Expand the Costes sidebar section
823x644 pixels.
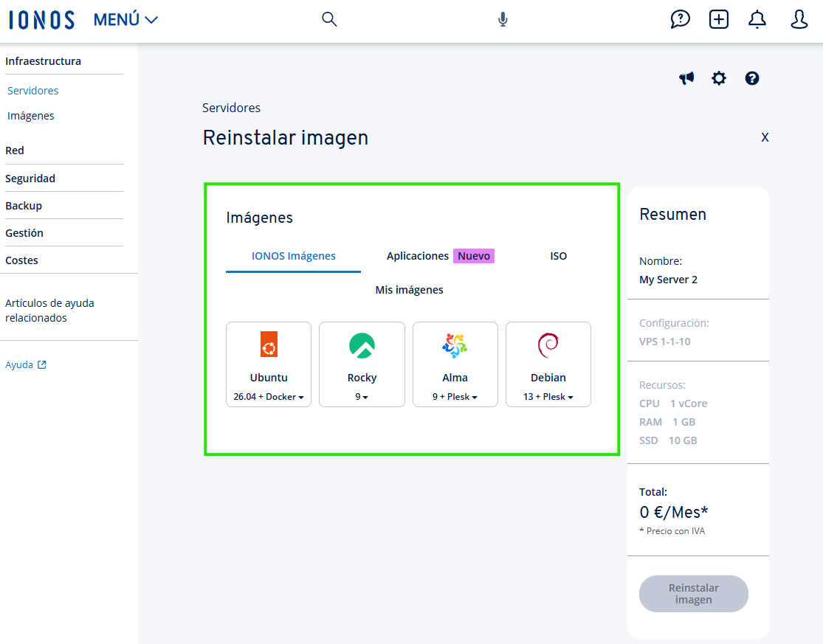[21, 260]
